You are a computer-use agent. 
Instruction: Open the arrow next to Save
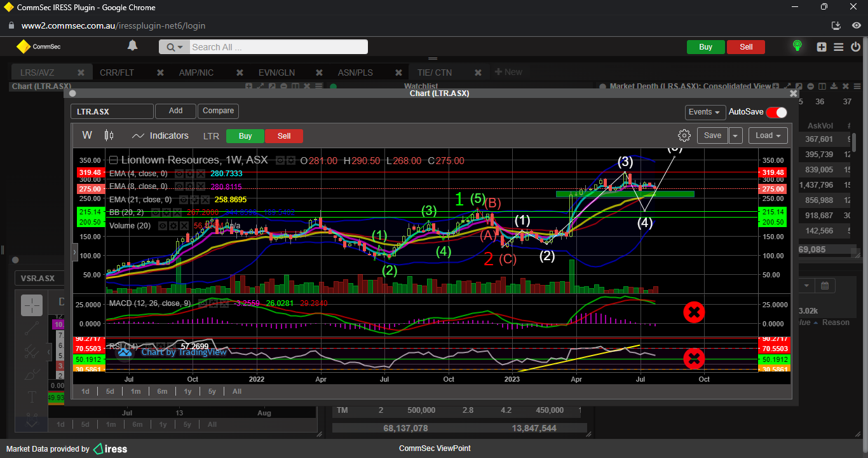pyautogui.click(x=735, y=135)
